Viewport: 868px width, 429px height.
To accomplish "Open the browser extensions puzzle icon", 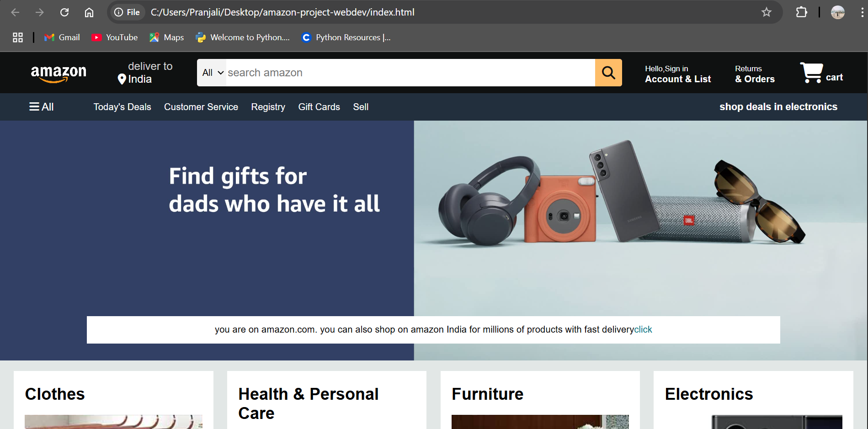I will click(801, 12).
